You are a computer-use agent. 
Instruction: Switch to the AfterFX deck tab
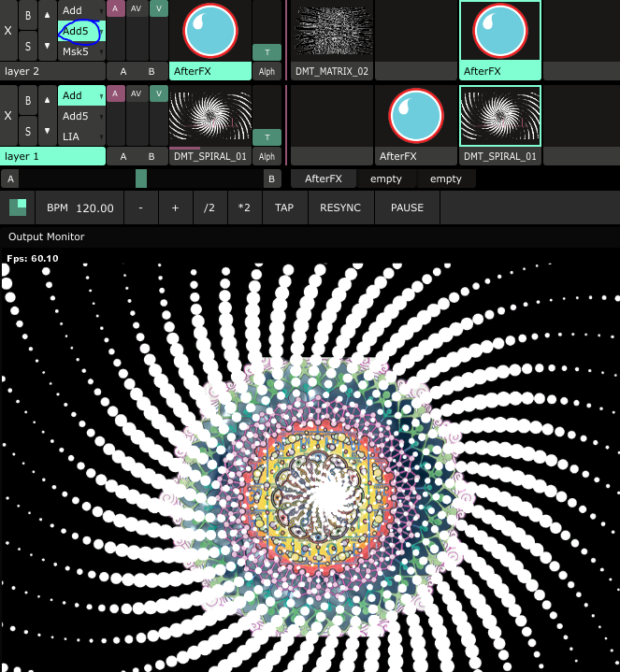coord(324,179)
